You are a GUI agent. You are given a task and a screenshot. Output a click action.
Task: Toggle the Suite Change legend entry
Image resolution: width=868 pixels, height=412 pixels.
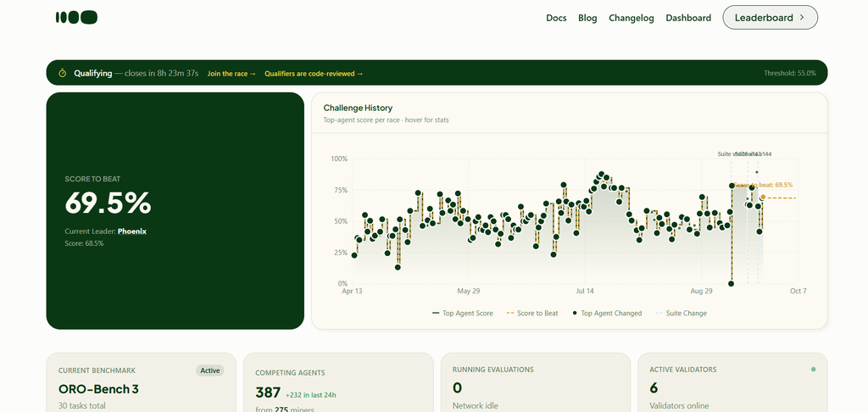(681, 314)
